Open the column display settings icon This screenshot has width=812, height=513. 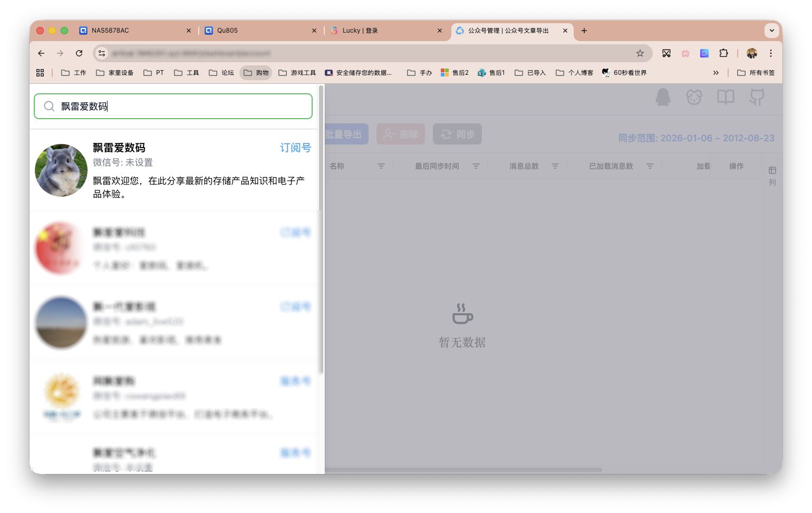[771, 171]
